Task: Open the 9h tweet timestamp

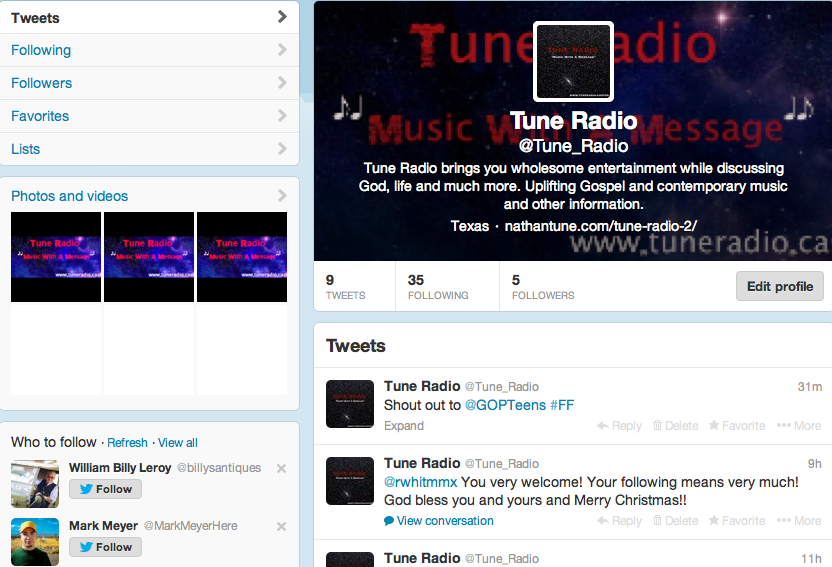Action: [814, 464]
